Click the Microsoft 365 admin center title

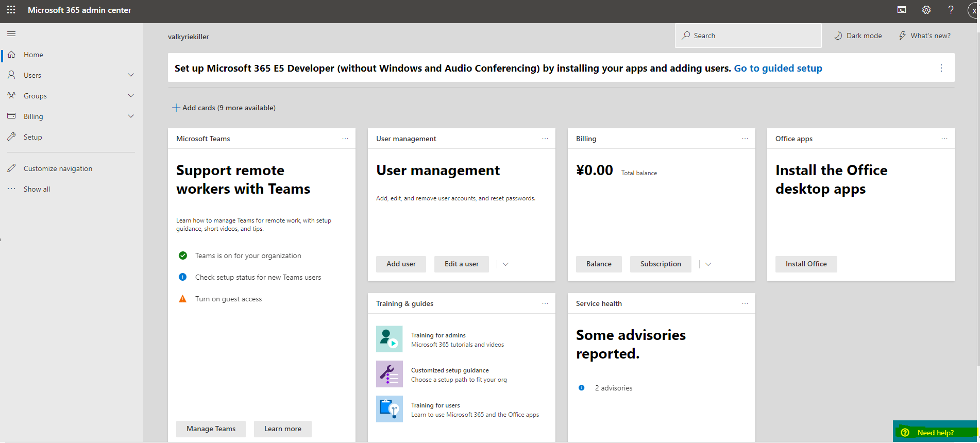click(79, 10)
